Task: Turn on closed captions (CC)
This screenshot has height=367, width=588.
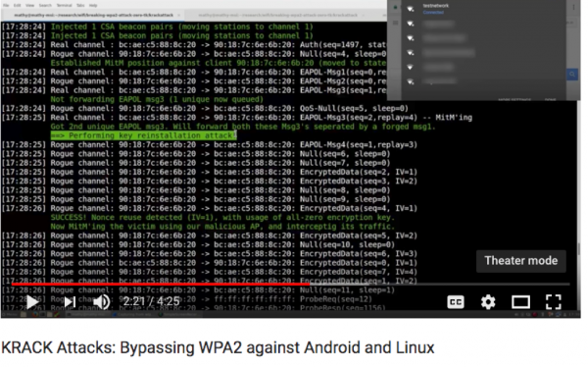Action: pyautogui.click(x=456, y=302)
